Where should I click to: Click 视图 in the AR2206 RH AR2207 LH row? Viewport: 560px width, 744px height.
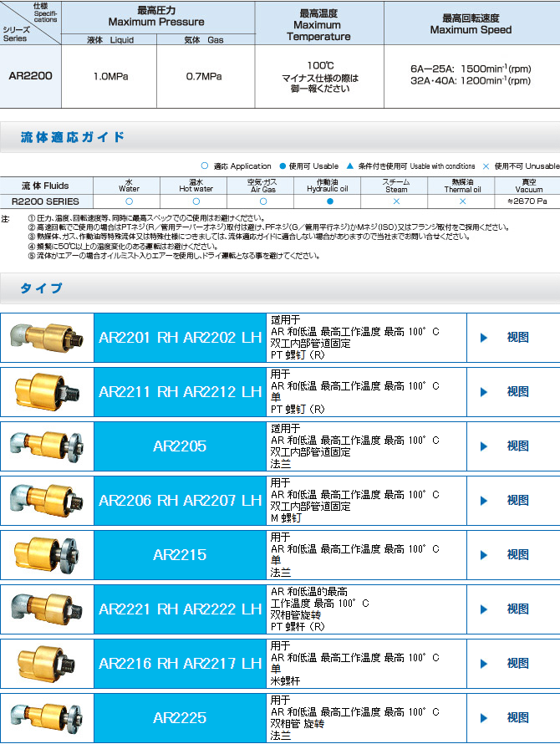[x=517, y=501]
